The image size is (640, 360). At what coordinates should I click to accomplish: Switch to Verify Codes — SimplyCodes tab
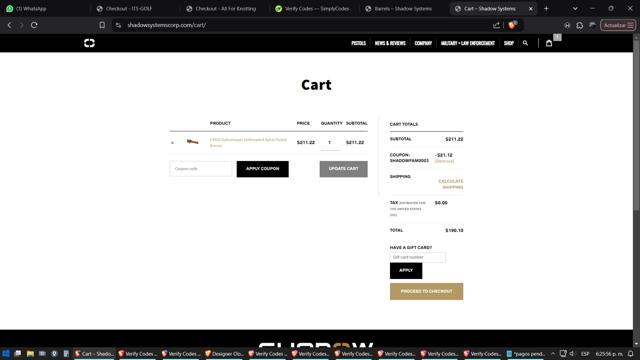pyautogui.click(x=312, y=9)
